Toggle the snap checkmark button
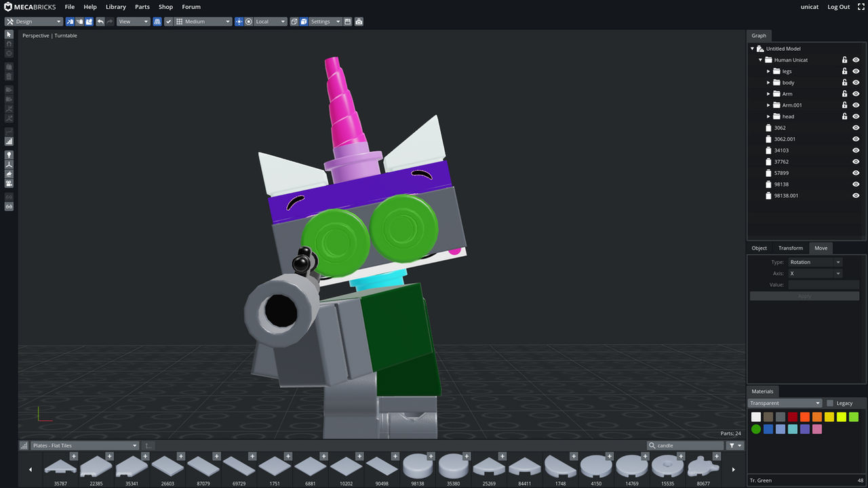868x488 pixels. [x=168, y=22]
